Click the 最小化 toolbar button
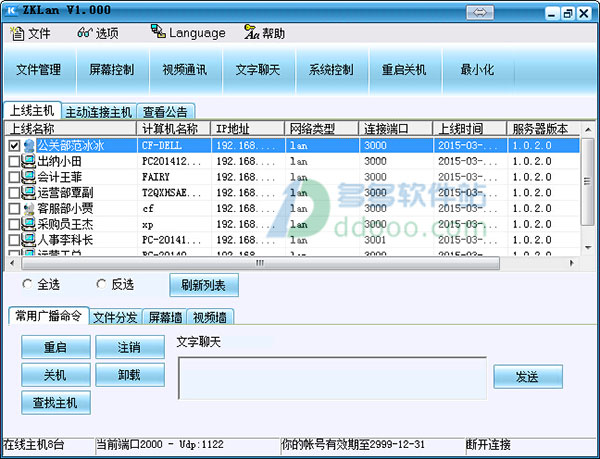The height and width of the screenshot is (459, 600). click(477, 70)
